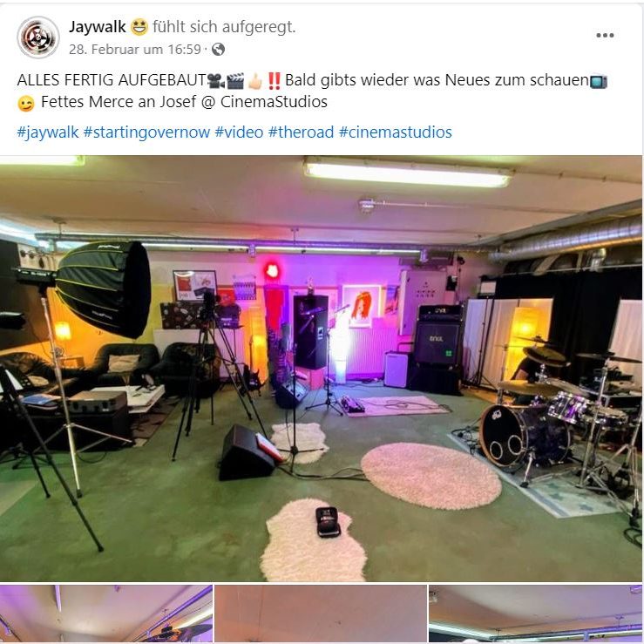Open the bottom-left thumbnail photo
The image size is (644, 644).
click(x=106, y=614)
